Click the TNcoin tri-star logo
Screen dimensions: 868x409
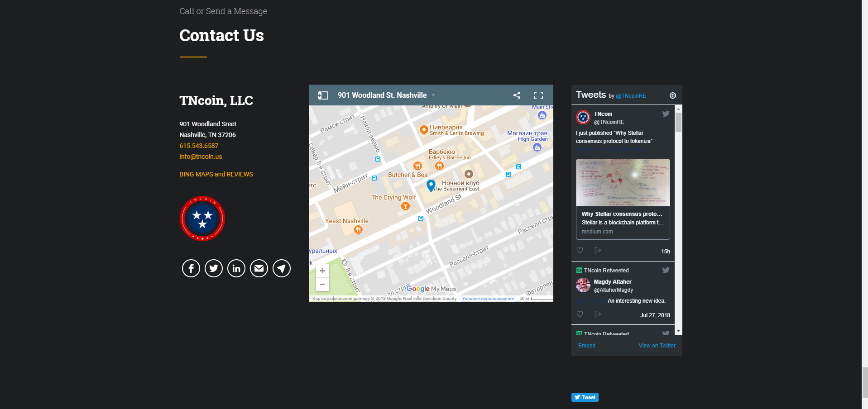click(x=202, y=219)
